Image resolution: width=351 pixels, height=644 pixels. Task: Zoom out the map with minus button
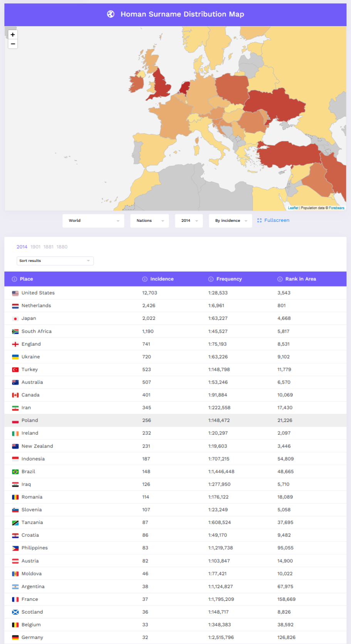coord(13,44)
